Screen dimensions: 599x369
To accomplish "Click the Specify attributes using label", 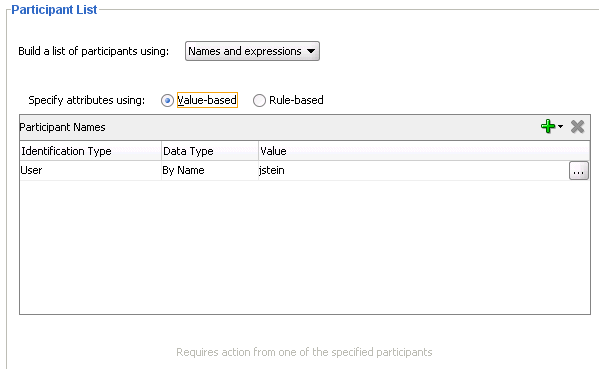I will pos(87,100).
